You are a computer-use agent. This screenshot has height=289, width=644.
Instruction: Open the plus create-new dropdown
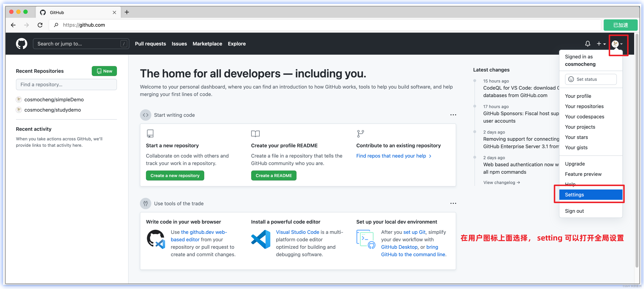[601, 44]
